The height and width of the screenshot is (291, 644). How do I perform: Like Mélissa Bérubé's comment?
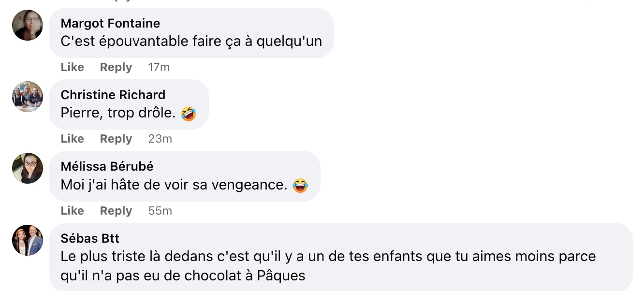coord(73,211)
